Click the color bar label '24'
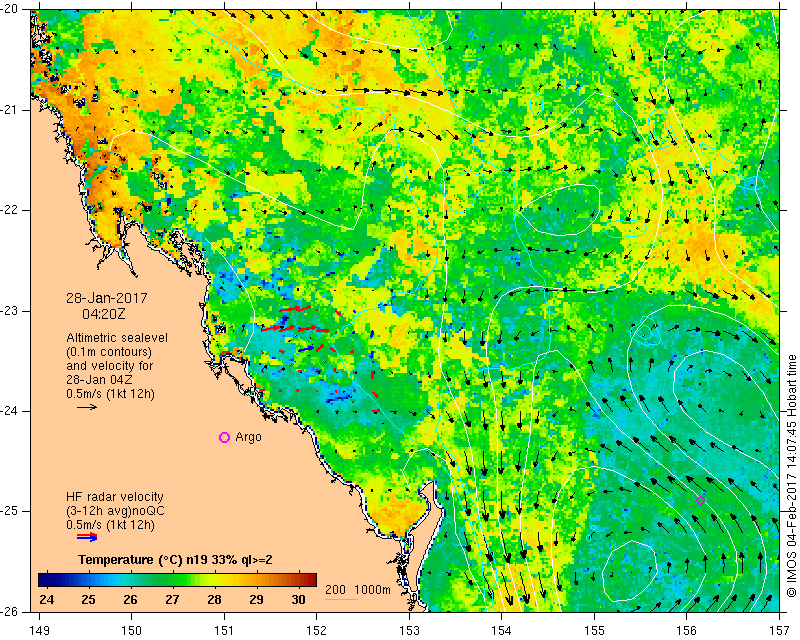Screen dimensions: 800x640 [46, 599]
